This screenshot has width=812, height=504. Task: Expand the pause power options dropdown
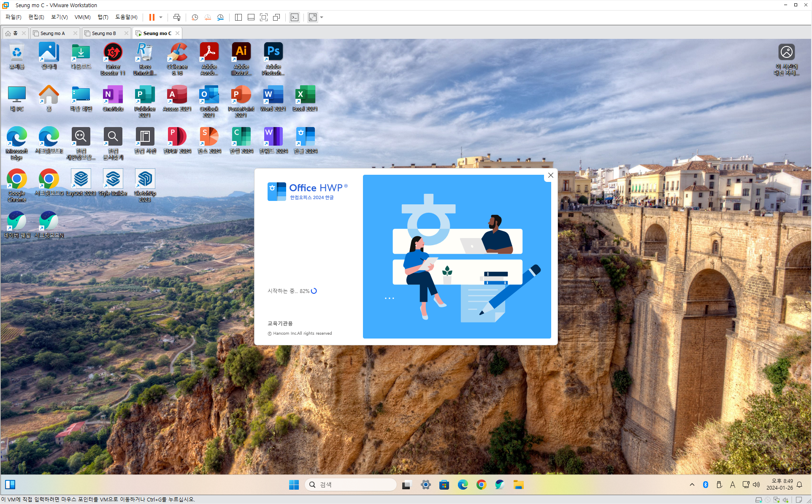point(161,17)
